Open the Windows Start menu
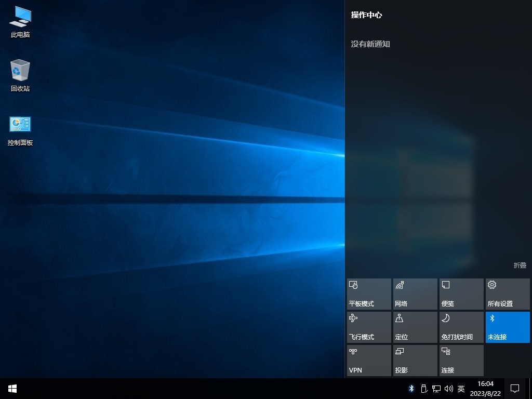Image resolution: width=532 pixels, height=399 pixels. point(12,389)
